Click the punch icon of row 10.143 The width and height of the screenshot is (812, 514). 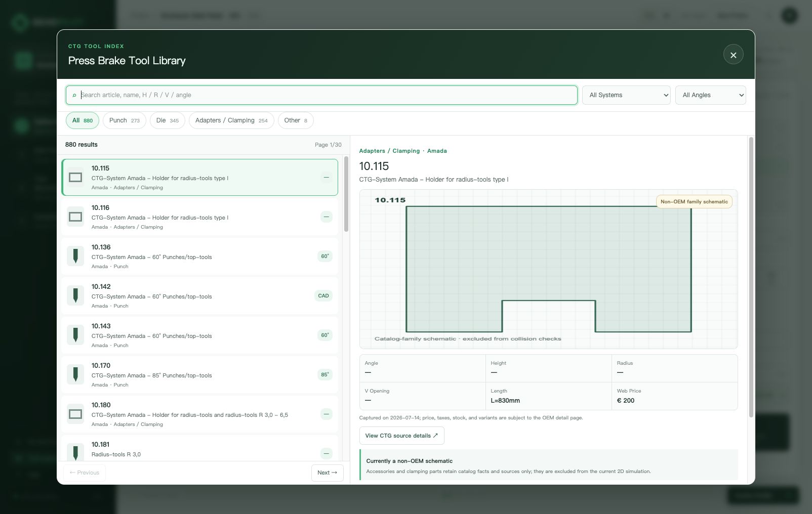point(75,335)
